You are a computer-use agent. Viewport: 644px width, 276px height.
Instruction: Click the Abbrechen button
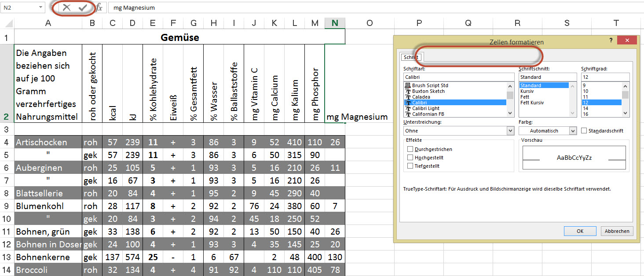pos(617,231)
